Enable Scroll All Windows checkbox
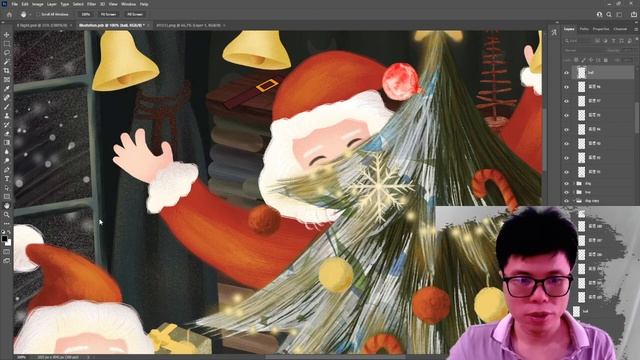640x360 pixels. (38, 14)
